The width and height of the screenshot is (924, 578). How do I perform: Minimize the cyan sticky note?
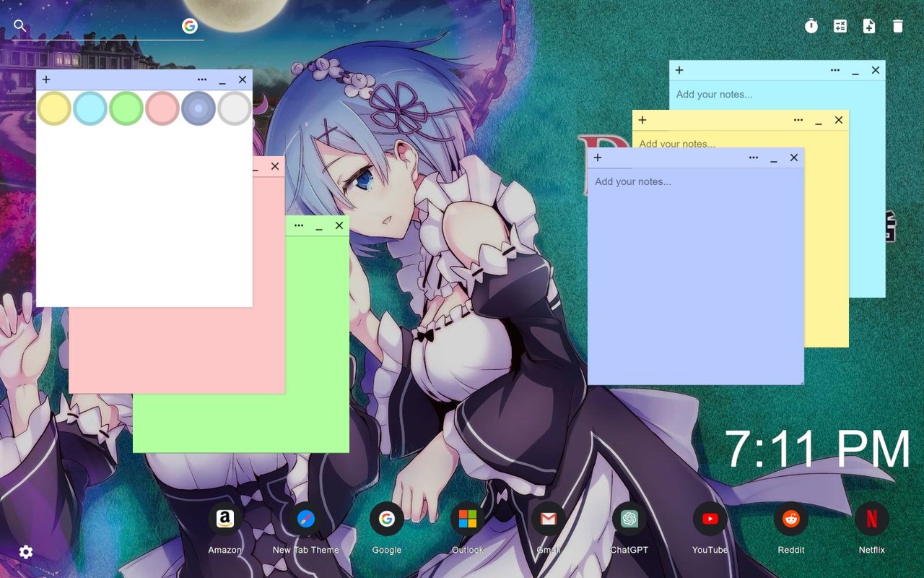(855, 71)
